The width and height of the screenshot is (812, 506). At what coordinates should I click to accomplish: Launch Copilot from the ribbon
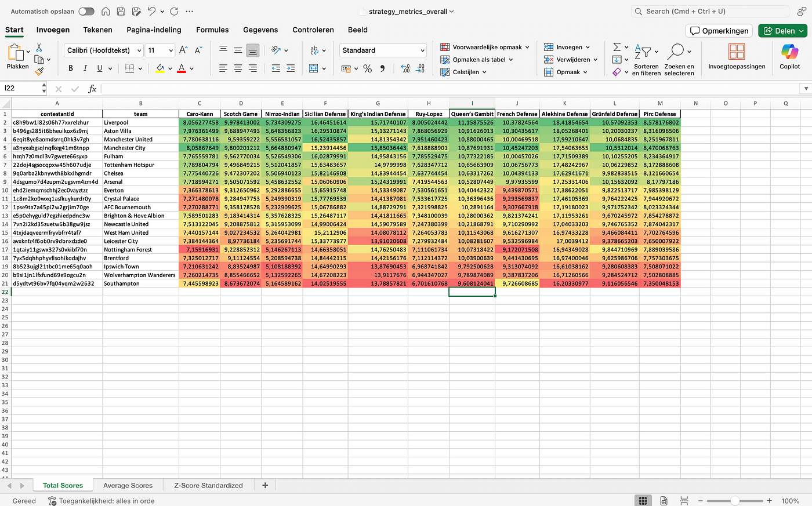(789, 57)
